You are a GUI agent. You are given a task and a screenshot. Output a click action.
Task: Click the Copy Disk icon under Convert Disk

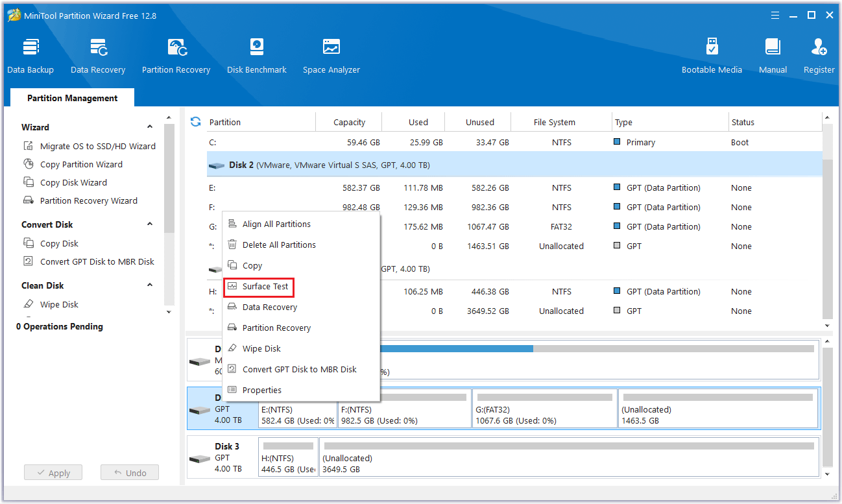point(29,243)
